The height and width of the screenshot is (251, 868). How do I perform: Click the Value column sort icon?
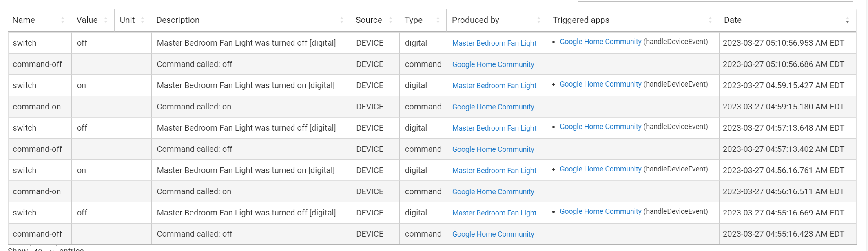point(106,20)
